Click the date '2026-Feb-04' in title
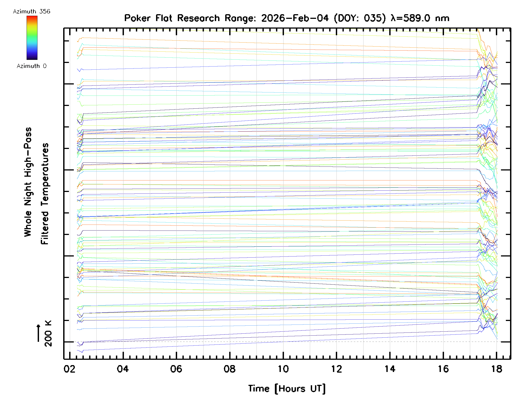This screenshot has height=399, width=532. click(x=295, y=18)
